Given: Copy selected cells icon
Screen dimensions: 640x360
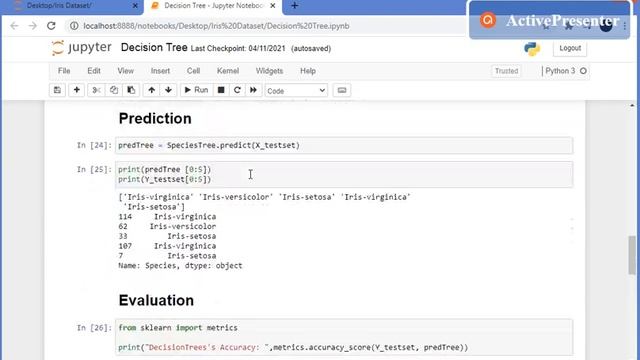Looking at the screenshot, I should click(114, 90).
